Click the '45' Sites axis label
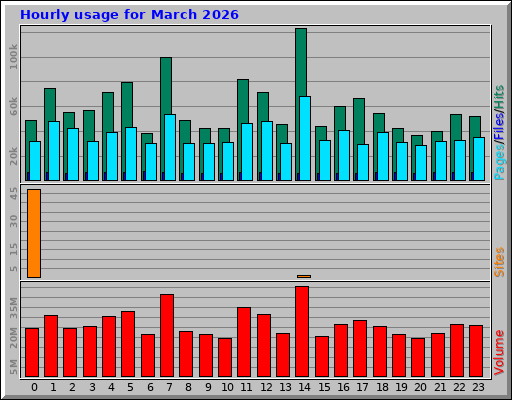This screenshot has height=400, width=512. coord(13,193)
